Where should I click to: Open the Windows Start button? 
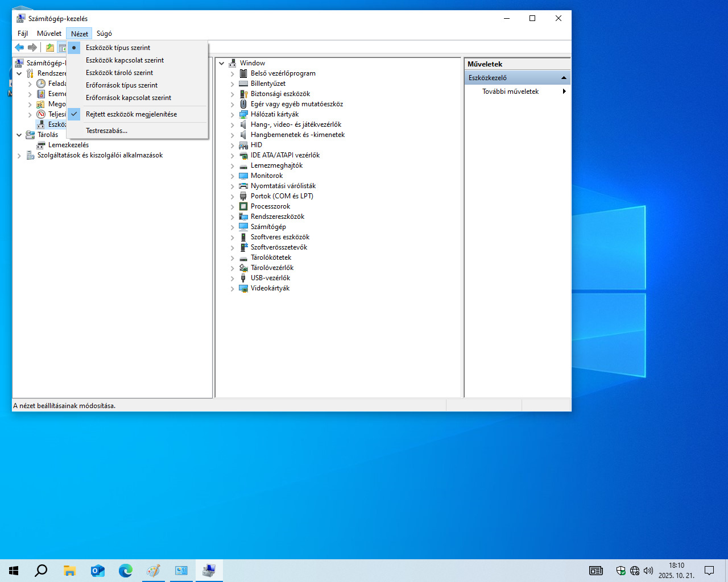click(14, 571)
